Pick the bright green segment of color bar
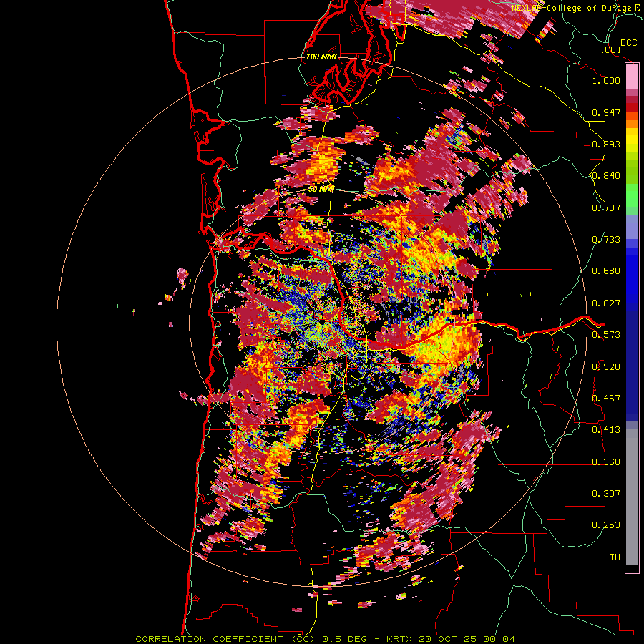The height and width of the screenshot is (644, 644). click(632, 195)
